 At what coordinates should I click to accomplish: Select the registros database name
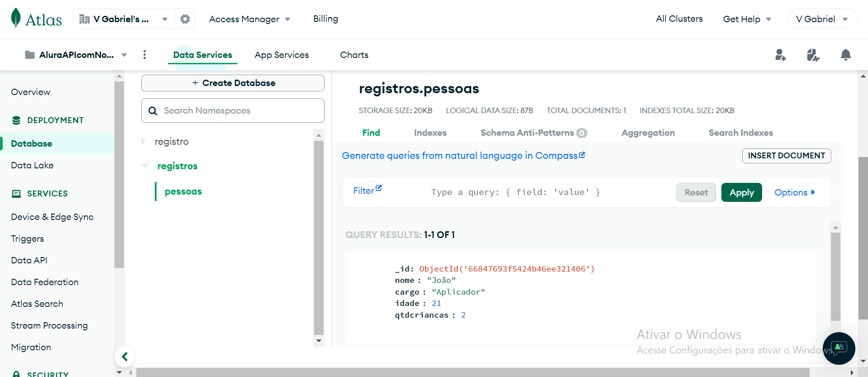[177, 166]
